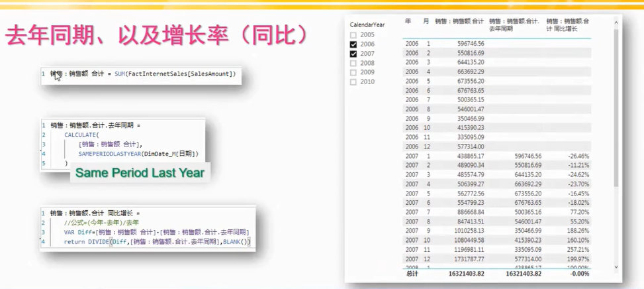Select cell 644135.20 in the 2006 month 3 row
Viewport: 644px width, 289px height.
469,62
